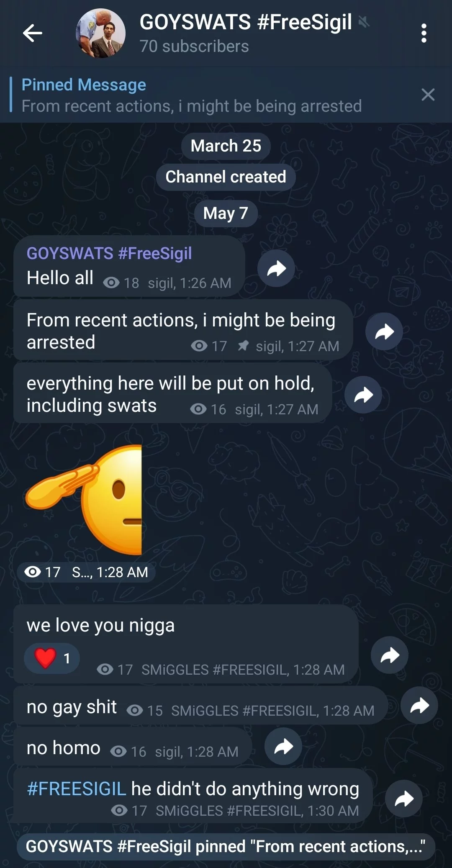Tap the "pinned" service notification at bottom
The height and width of the screenshot is (868, 452).
[226, 846]
